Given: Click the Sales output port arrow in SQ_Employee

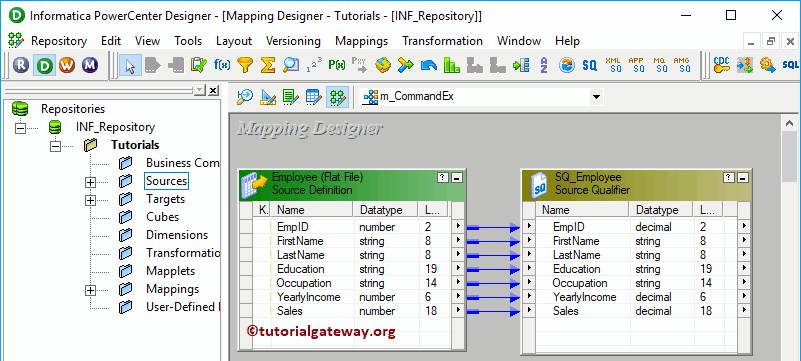Looking at the screenshot, I should pos(744,310).
